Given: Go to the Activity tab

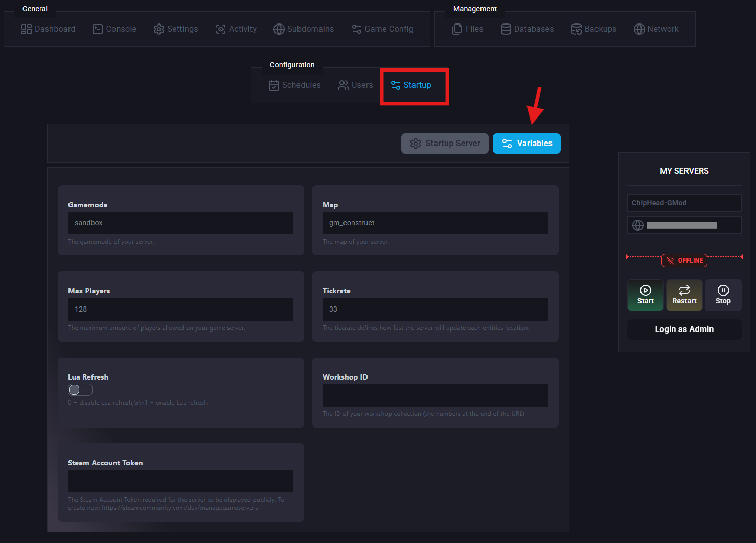Looking at the screenshot, I should coord(236,29).
